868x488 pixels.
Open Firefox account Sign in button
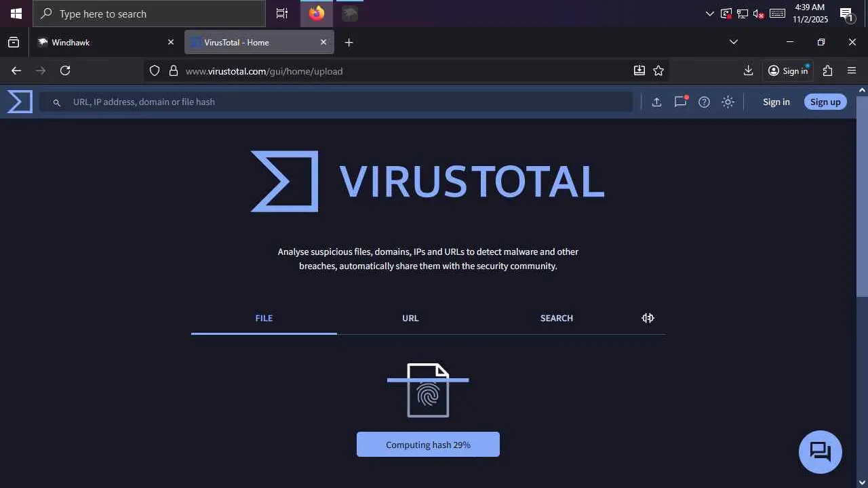(788, 70)
